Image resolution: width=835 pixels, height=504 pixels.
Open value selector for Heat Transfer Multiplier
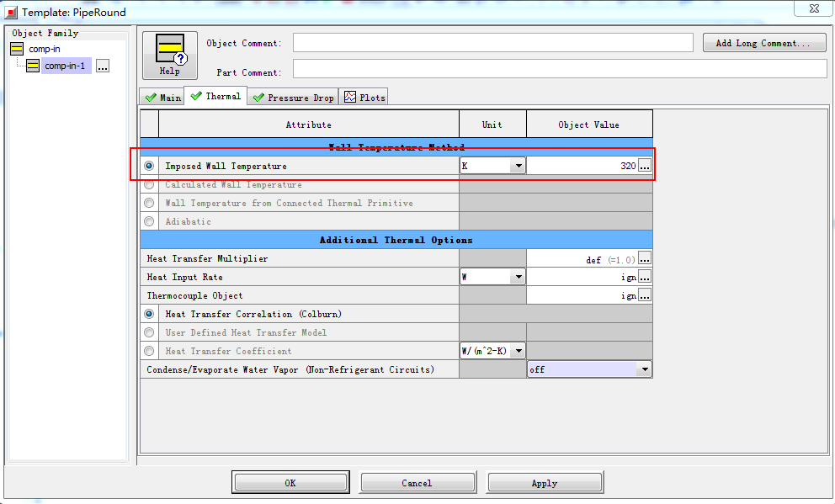[645, 259]
